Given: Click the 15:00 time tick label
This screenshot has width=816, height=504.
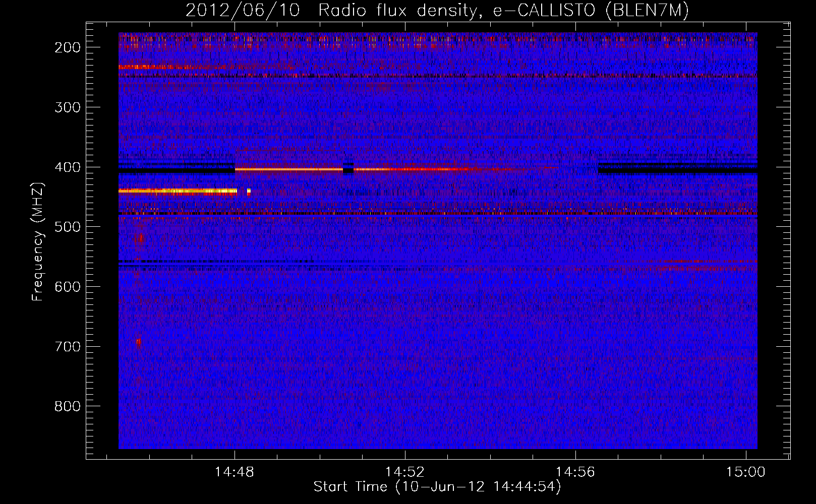Looking at the screenshot, I should 746,472.
